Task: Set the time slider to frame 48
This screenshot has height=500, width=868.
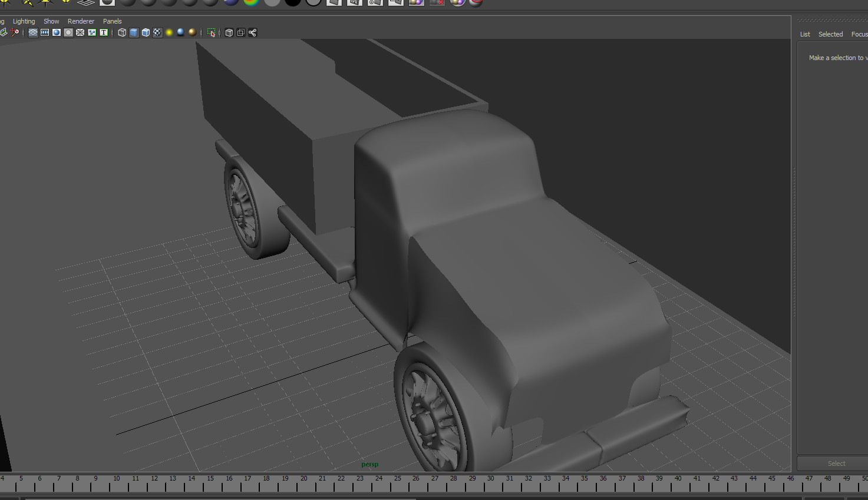Action: coord(827,479)
